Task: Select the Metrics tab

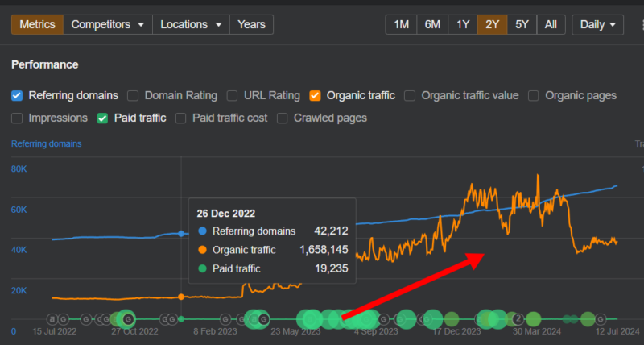Action: 37,25
